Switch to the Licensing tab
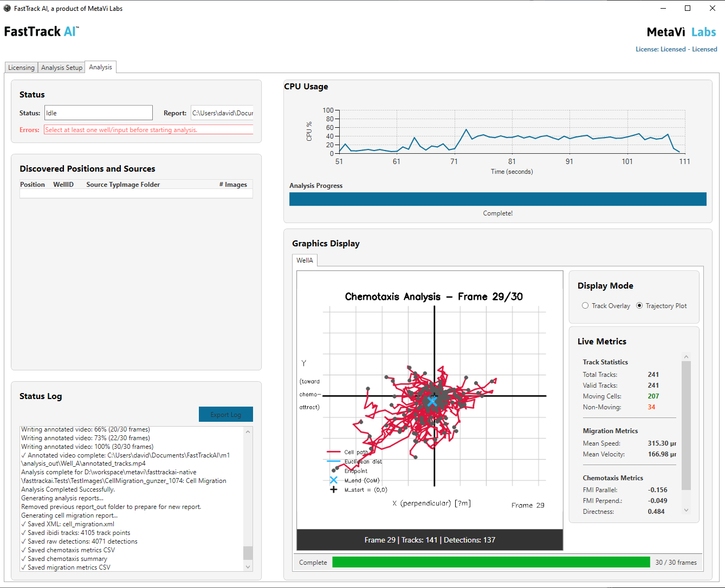This screenshot has width=725, height=588. tap(21, 68)
